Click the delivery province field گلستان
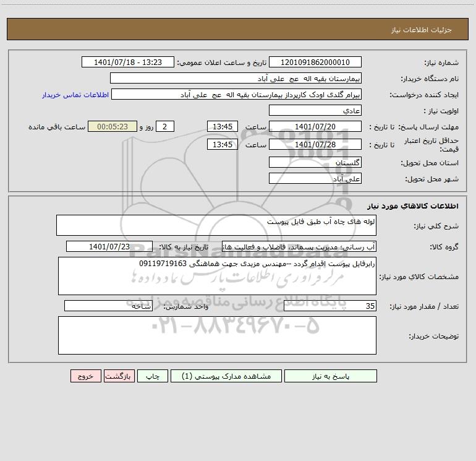The height and width of the screenshot is (461, 476). tap(315, 162)
